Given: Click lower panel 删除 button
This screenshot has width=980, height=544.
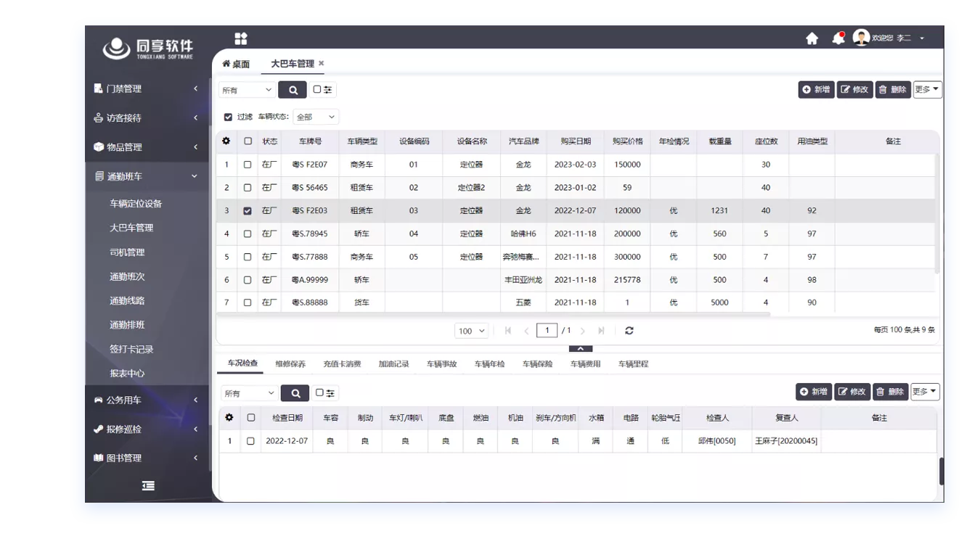Looking at the screenshot, I should point(890,392).
